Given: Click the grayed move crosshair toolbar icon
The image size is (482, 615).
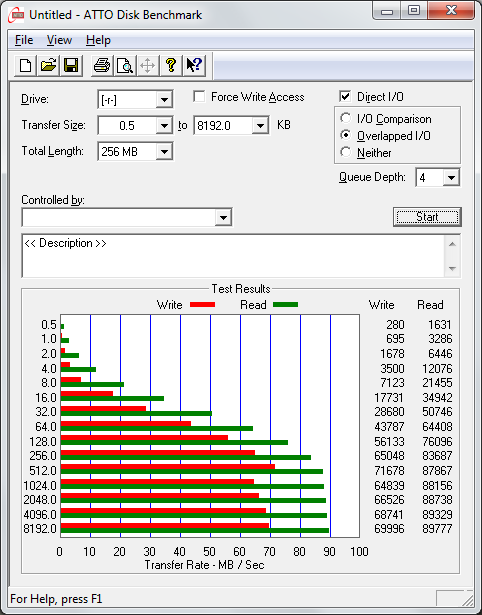Looking at the screenshot, I should [x=147, y=65].
